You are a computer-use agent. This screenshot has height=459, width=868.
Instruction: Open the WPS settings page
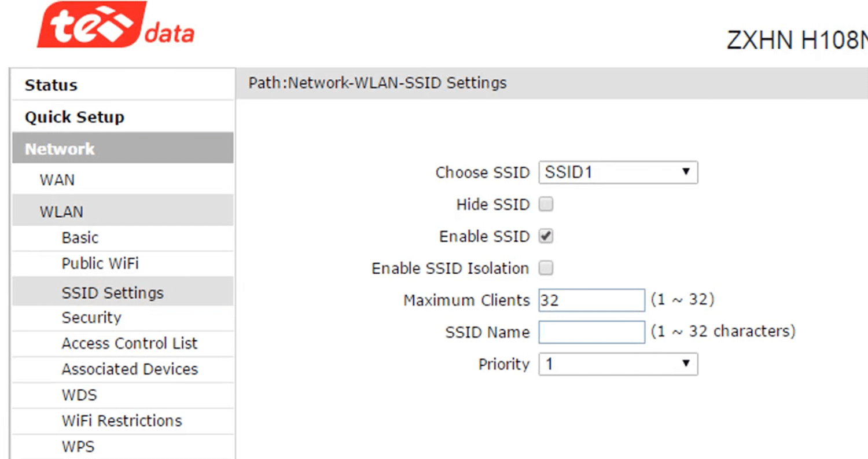(x=78, y=447)
